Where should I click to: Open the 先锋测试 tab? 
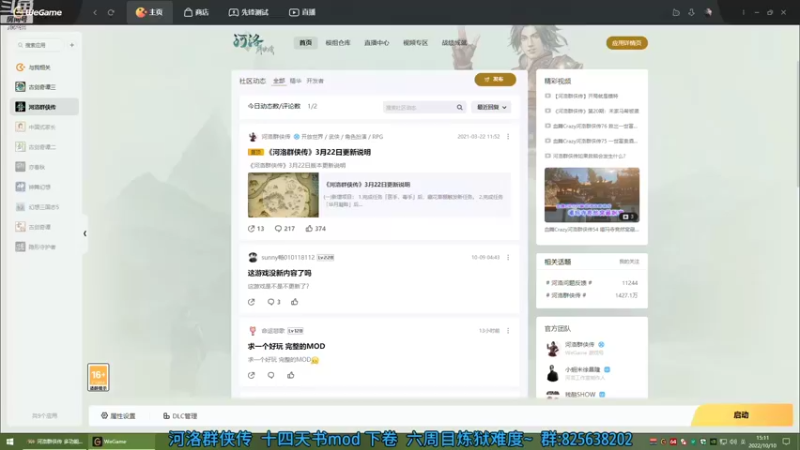[x=248, y=12]
